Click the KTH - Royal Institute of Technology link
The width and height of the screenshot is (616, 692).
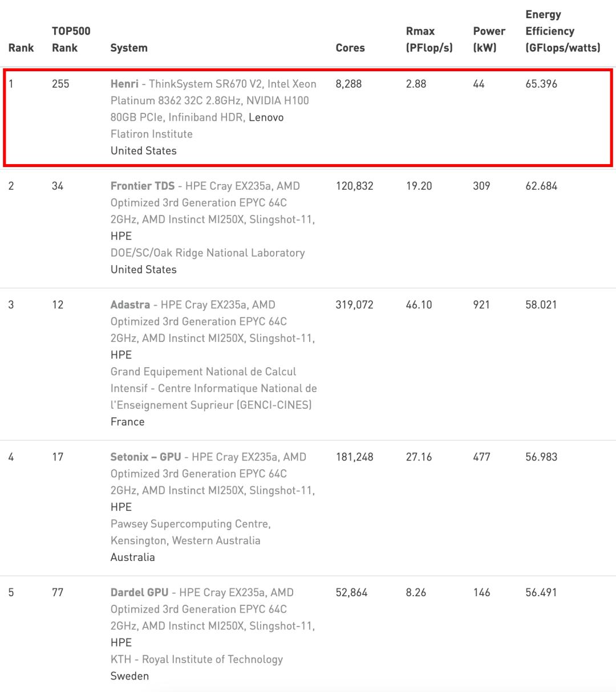click(197, 659)
